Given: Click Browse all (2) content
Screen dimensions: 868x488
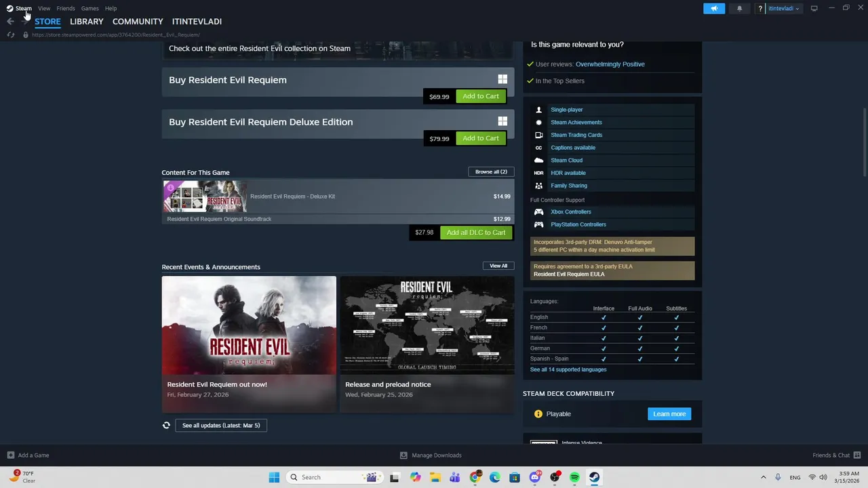Looking at the screenshot, I should point(491,171).
